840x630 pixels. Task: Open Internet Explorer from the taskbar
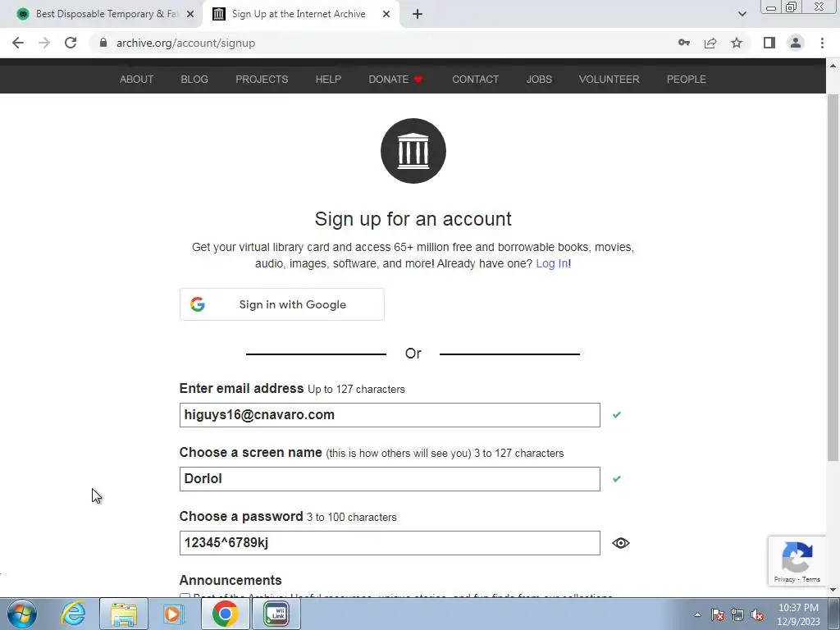coord(73,614)
